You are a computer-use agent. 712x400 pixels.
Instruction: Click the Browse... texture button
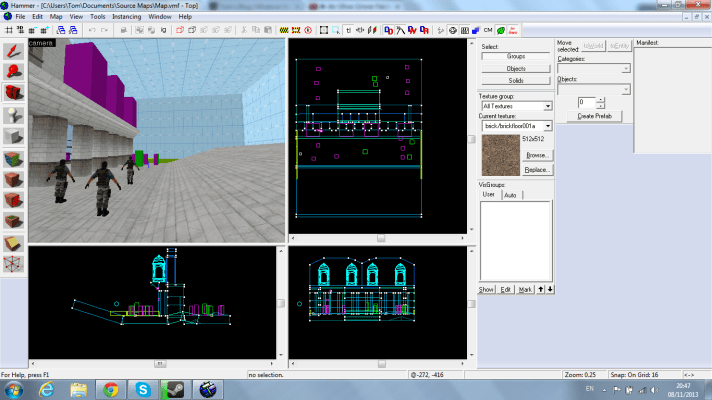[537, 155]
